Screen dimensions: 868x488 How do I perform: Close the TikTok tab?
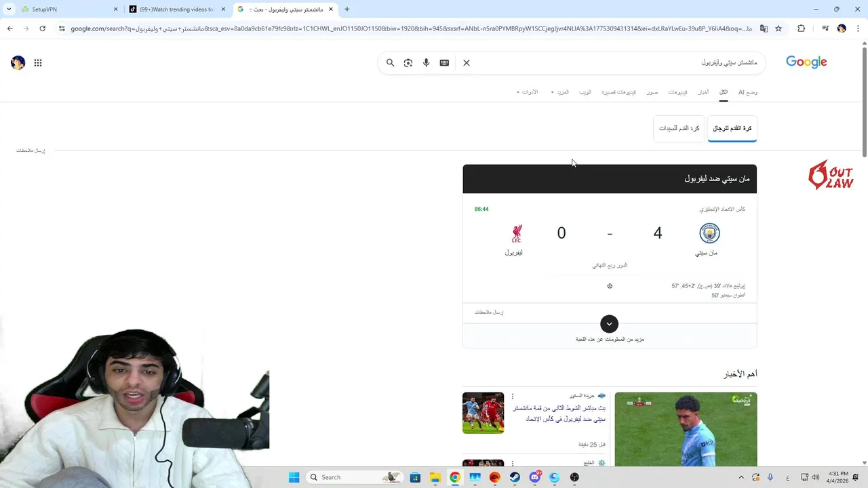[x=223, y=9]
